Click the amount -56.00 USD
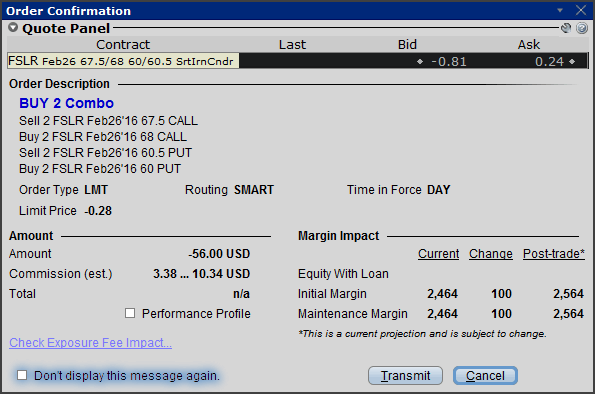 click(219, 254)
